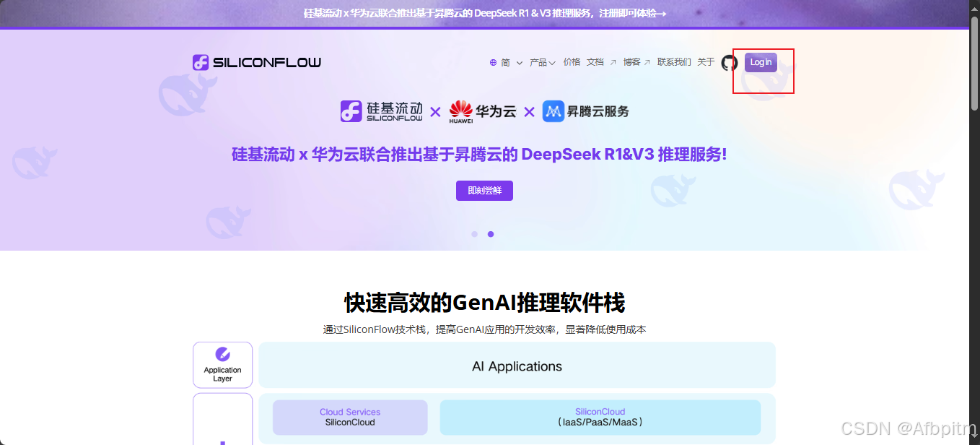Viewport: 980px width, 445px height.
Task: Click the 昇腾云服务 logo
Action: click(586, 111)
